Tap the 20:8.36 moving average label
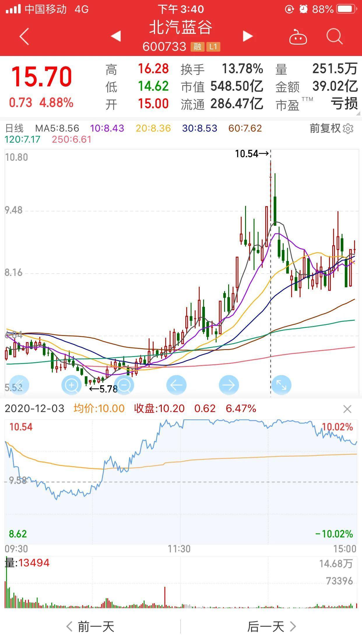Image resolution: width=362 pixels, height=644 pixels. [x=153, y=128]
